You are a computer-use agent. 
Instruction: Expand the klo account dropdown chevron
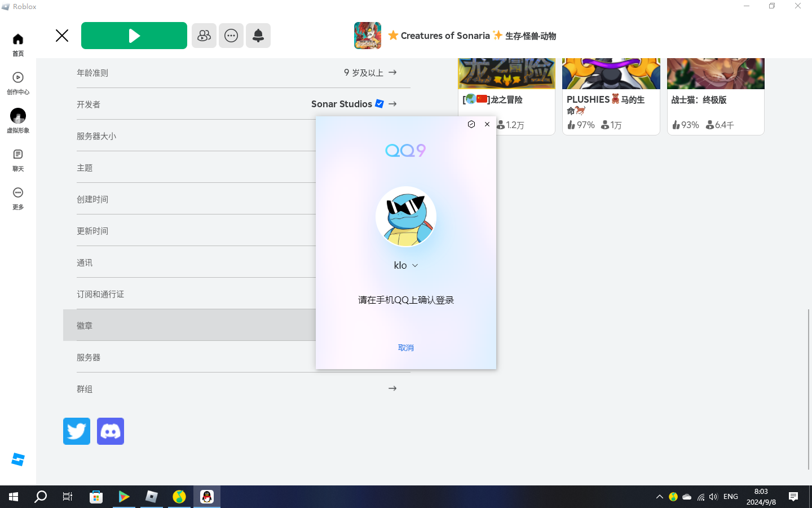pos(415,266)
